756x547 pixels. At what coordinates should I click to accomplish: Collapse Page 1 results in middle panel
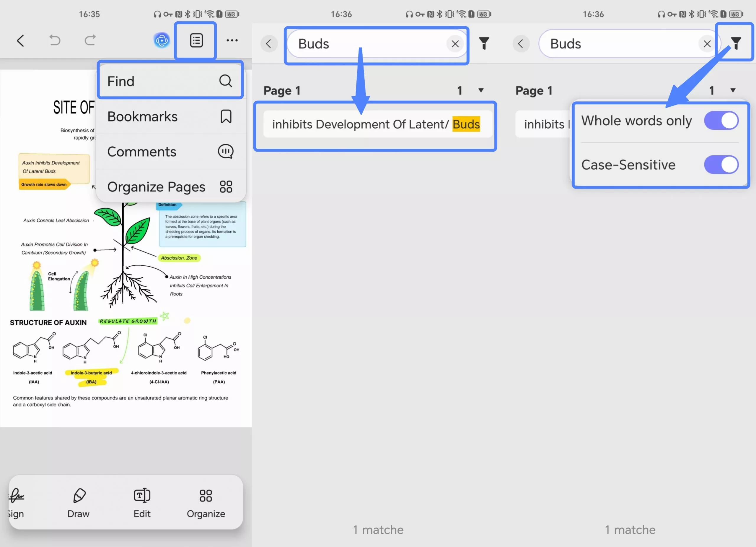point(481,90)
